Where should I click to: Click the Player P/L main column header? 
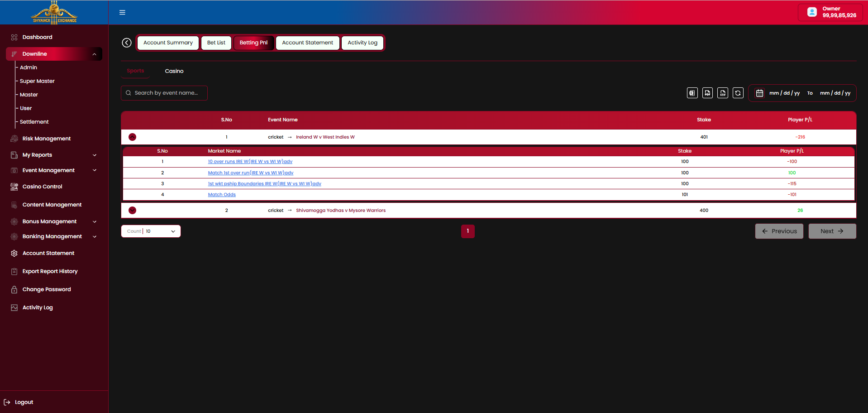tap(800, 120)
